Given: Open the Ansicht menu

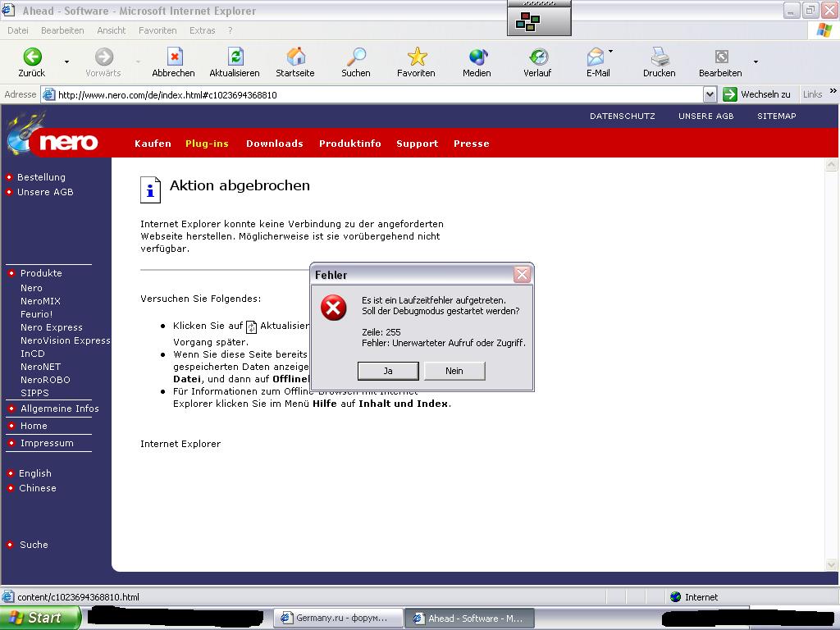Looking at the screenshot, I should coord(112,30).
